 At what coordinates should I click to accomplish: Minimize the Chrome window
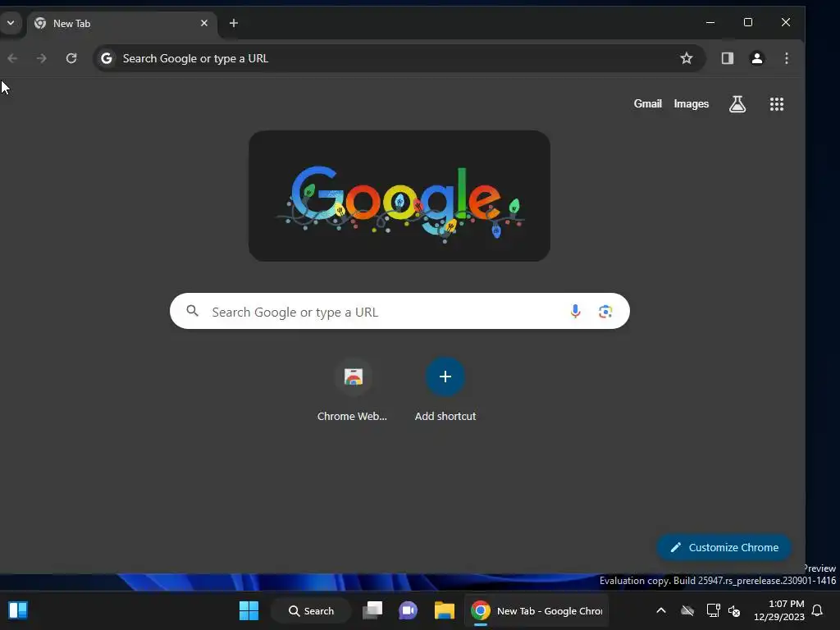click(x=710, y=22)
